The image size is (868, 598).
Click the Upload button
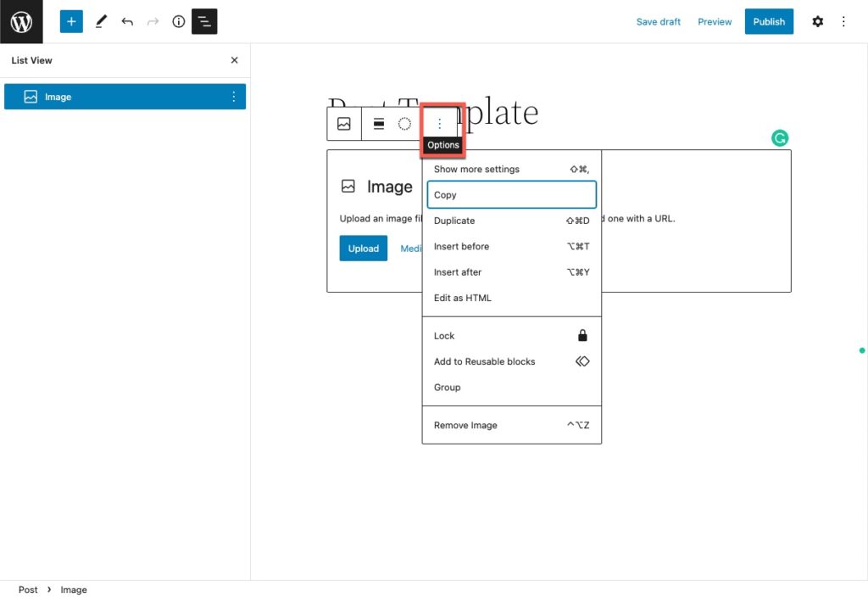363,248
